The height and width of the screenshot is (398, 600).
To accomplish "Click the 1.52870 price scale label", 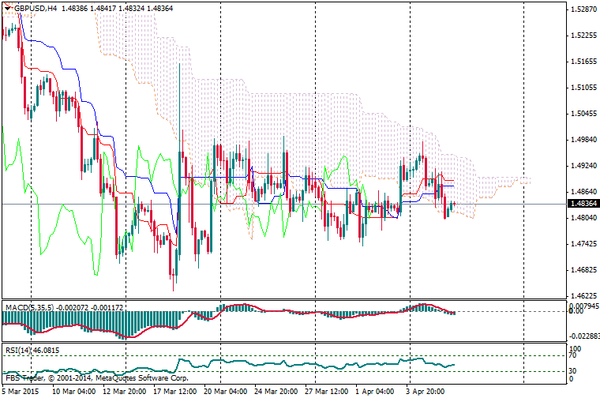I will tap(584, 9).
